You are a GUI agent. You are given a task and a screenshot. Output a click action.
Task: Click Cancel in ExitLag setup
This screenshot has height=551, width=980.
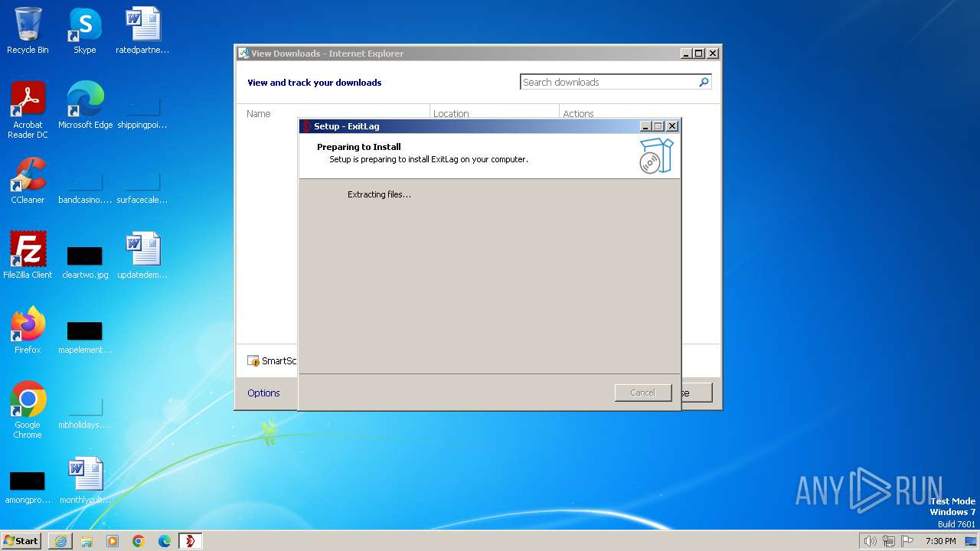[x=642, y=393]
